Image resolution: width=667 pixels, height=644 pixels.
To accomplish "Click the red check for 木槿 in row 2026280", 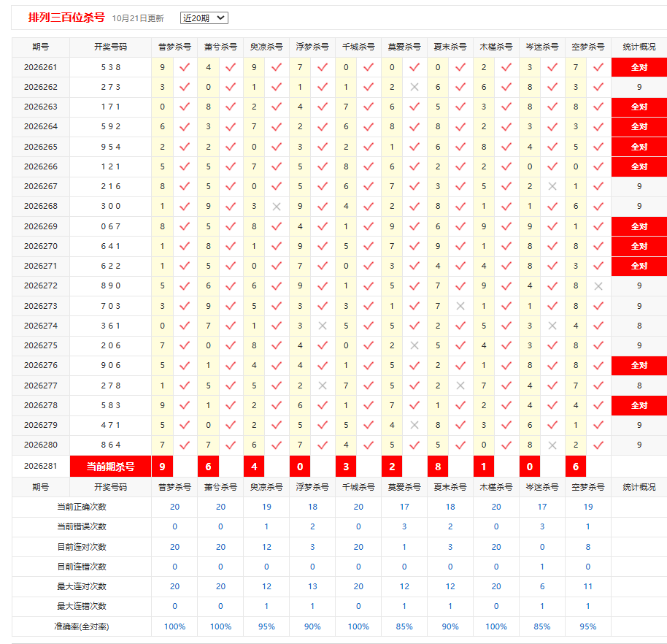I will (506, 445).
